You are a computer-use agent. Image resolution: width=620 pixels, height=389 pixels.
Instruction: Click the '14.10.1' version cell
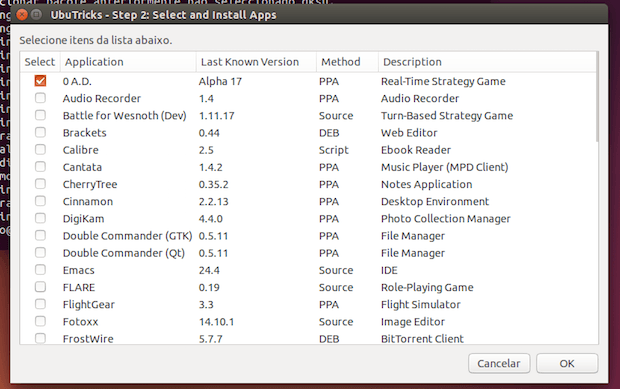216,322
